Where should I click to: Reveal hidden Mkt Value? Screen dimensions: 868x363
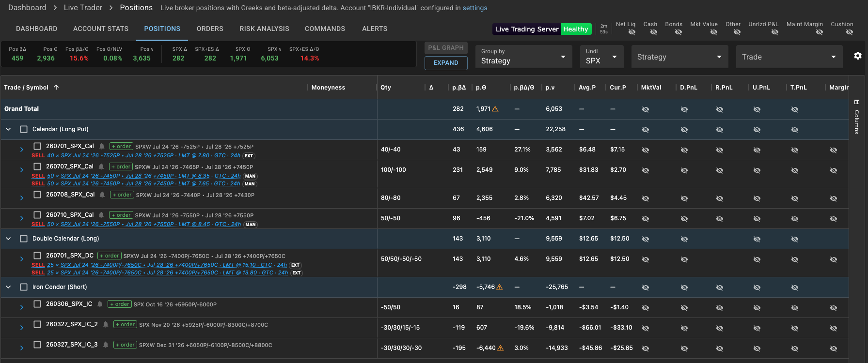coord(714,32)
